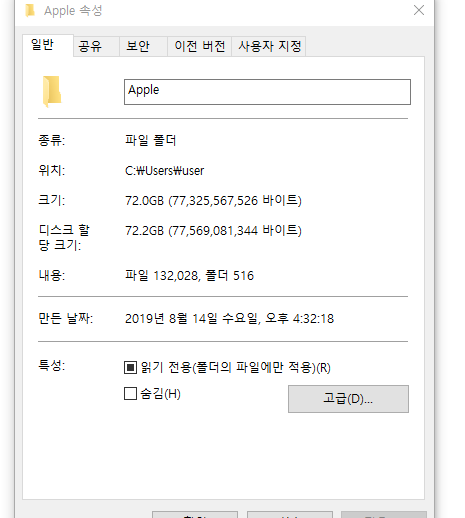465x518 pixels.
Task: Click the Apple 속성 window title text
Action: click(x=73, y=11)
